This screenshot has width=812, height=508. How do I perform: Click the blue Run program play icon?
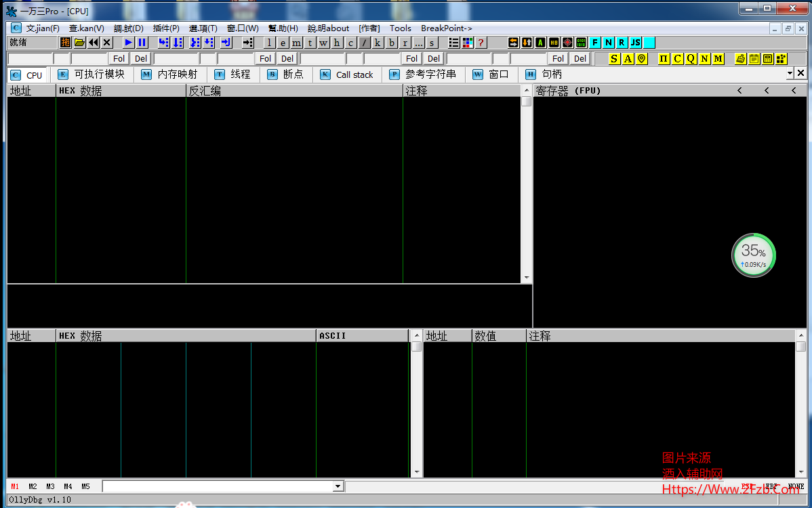click(x=128, y=43)
